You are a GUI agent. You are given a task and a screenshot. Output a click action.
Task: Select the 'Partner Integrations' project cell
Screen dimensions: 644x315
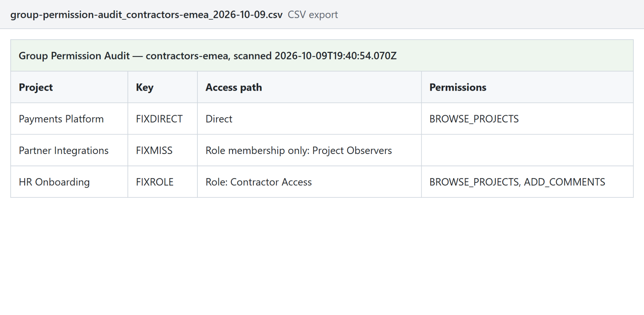(x=69, y=150)
